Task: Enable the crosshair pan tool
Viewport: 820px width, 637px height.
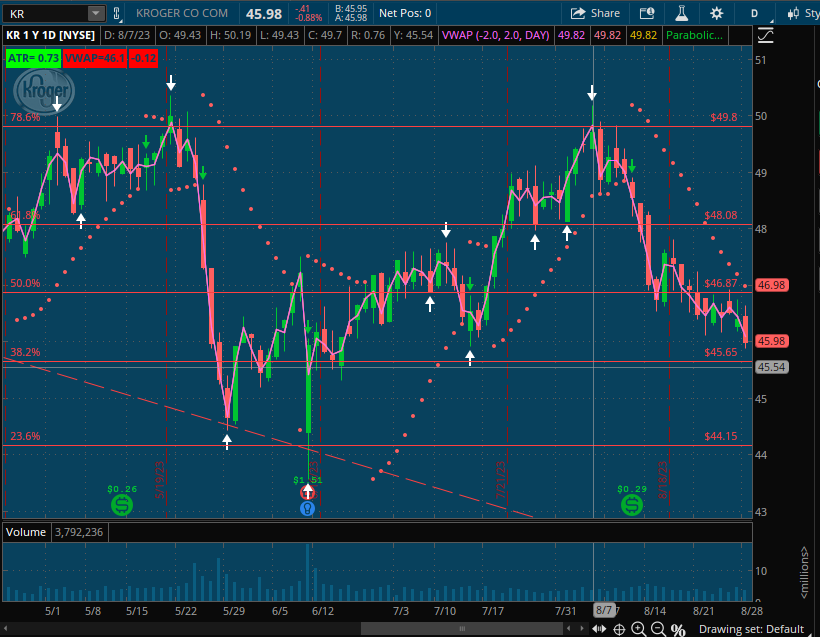Action: click(x=619, y=629)
